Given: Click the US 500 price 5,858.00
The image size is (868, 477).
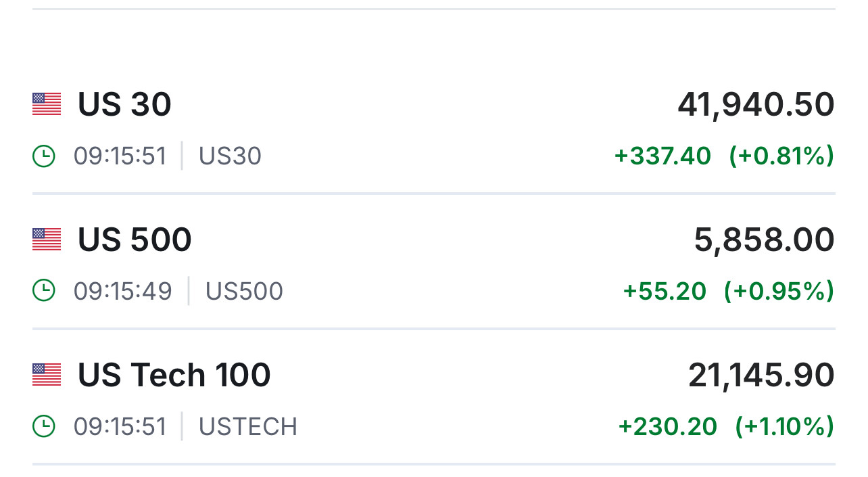Looking at the screenshot, I should 764,240.
